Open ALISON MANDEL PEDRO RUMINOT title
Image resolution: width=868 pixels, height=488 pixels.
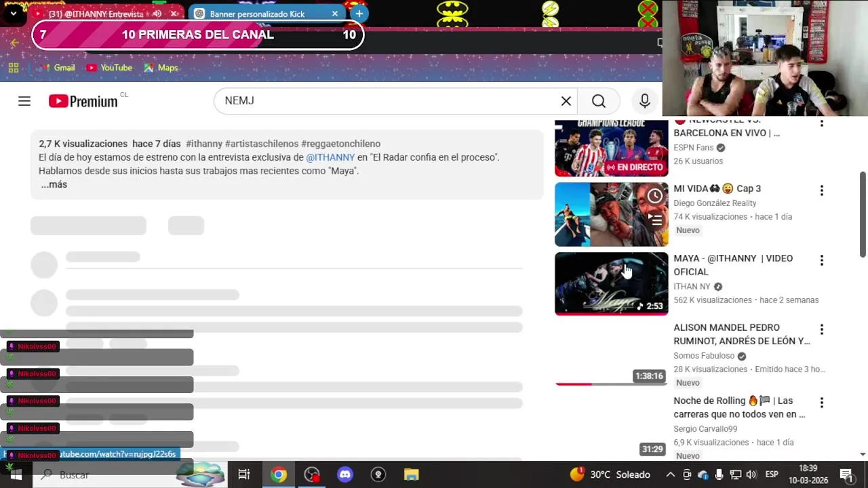741,334
